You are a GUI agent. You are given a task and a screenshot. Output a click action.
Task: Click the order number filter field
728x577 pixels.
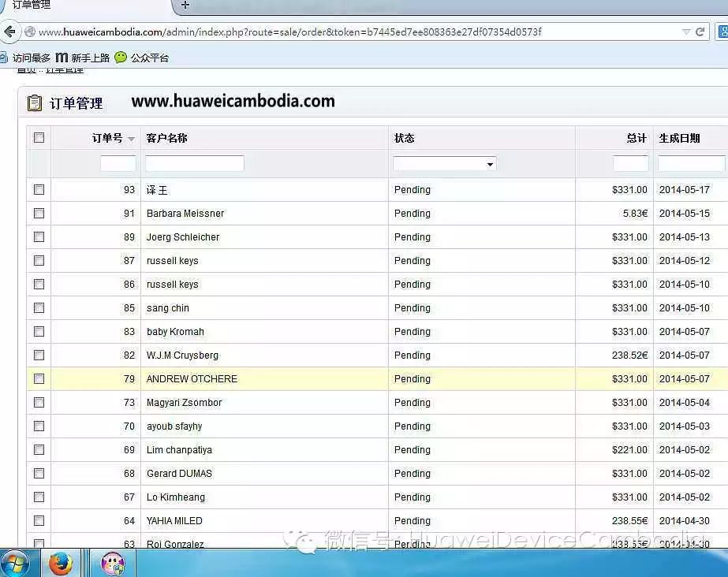118,164
